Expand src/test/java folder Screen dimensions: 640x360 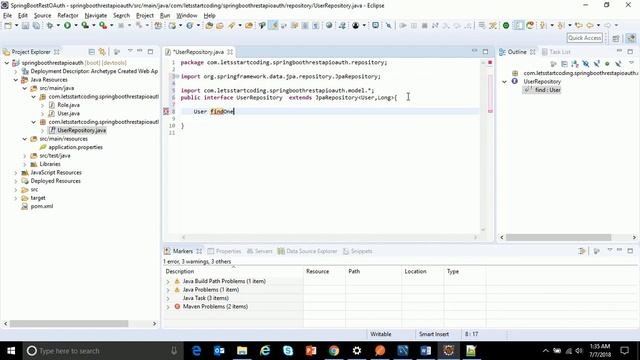tap(25, 156)
